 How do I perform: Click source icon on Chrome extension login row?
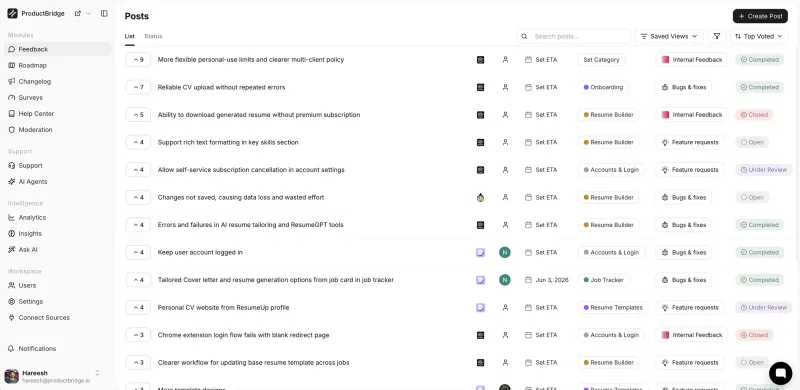click(480, 335)
